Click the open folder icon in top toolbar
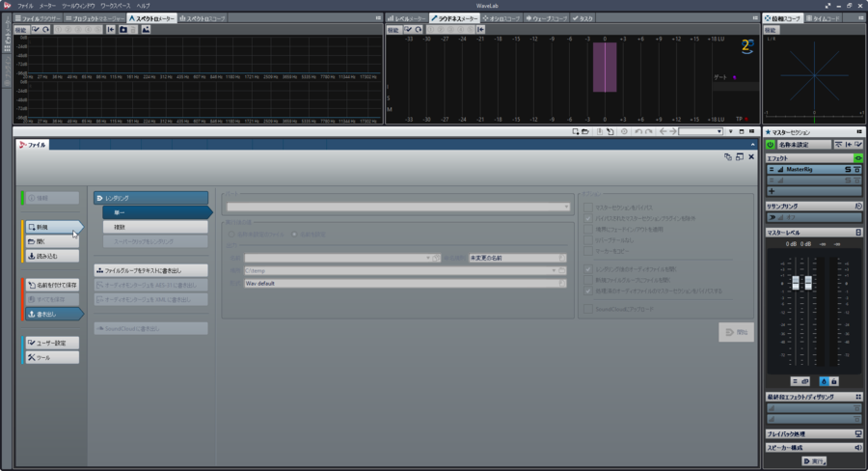 (585, 132)
